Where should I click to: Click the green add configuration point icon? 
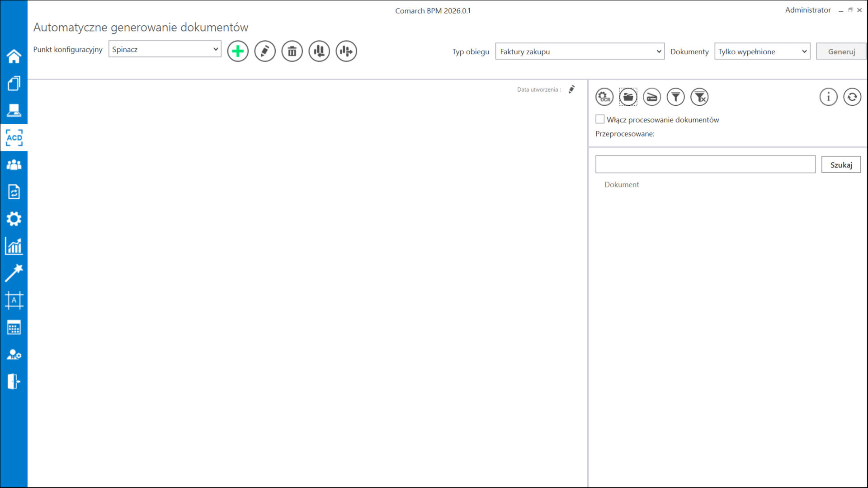click(238, 51)
